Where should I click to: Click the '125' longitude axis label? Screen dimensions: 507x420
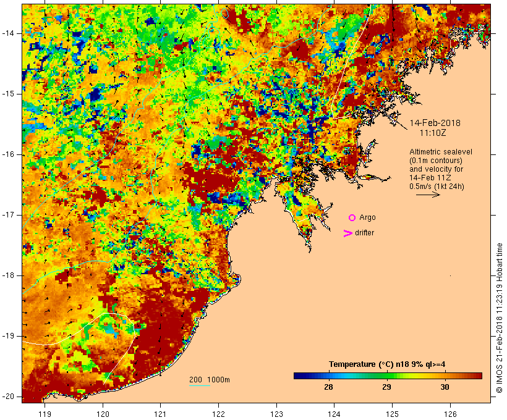[392, 414]
